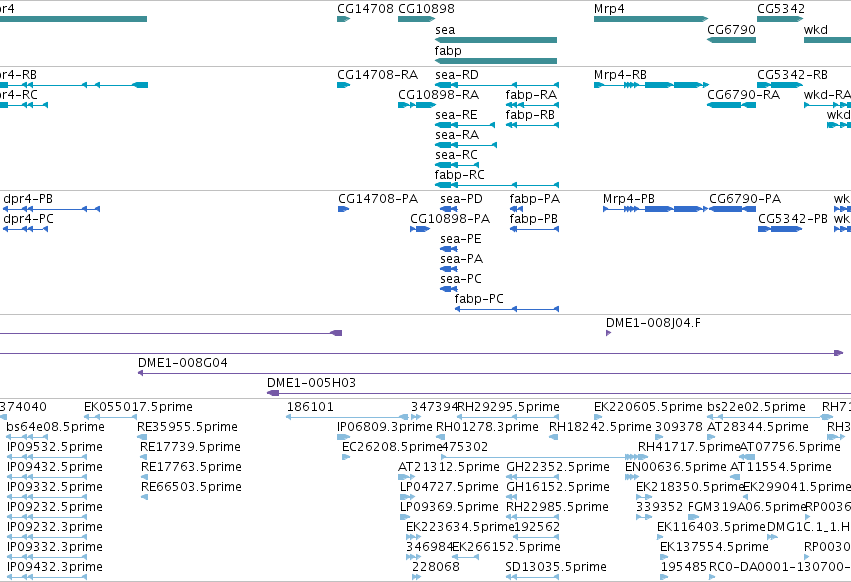
Task: Select the RE35955.5prime EST
Action: coord(142,437)
